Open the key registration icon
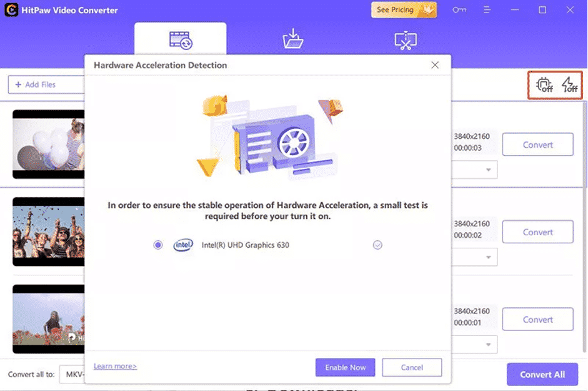The image size is (588, 391). pos(459,10)
